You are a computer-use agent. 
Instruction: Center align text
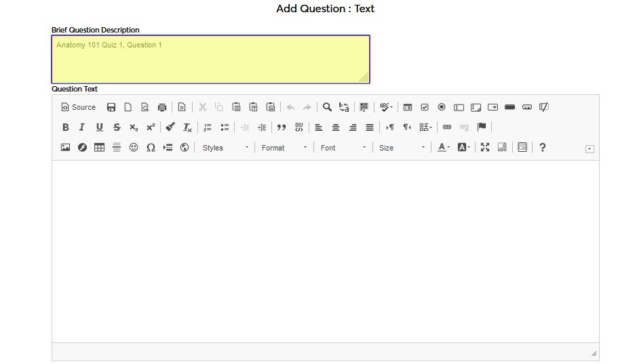coord(336,127)
